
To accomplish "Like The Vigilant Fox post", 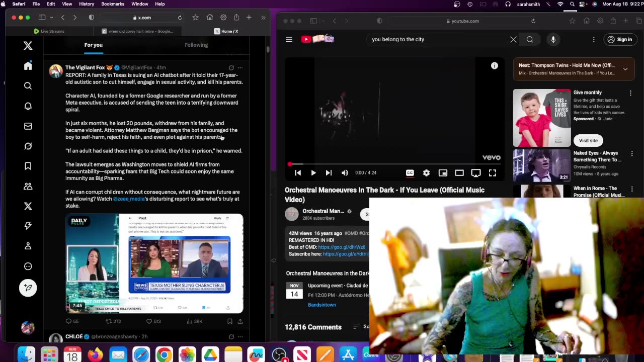I will [x=149, y=321].
